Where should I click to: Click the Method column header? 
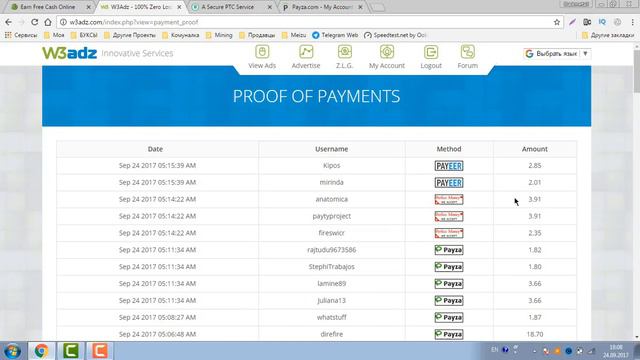point(449,149)
